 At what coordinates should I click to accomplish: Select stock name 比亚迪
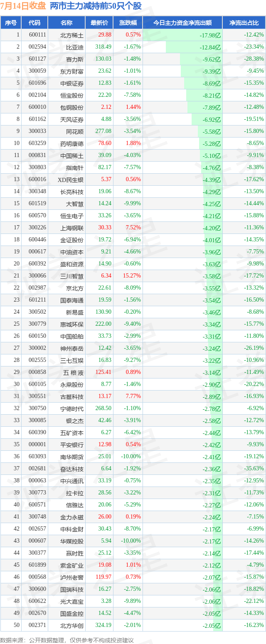pyautogui.click(x=75, y=47)
